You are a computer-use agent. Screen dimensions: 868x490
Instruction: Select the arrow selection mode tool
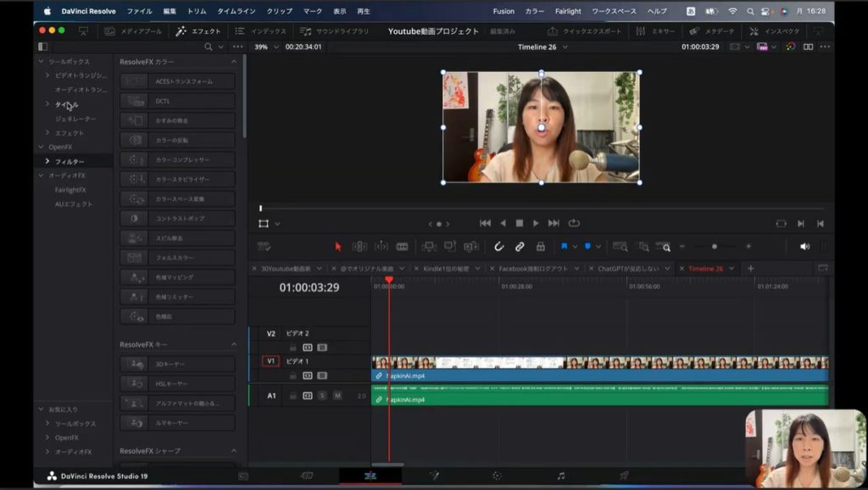[x=338, y=247]
